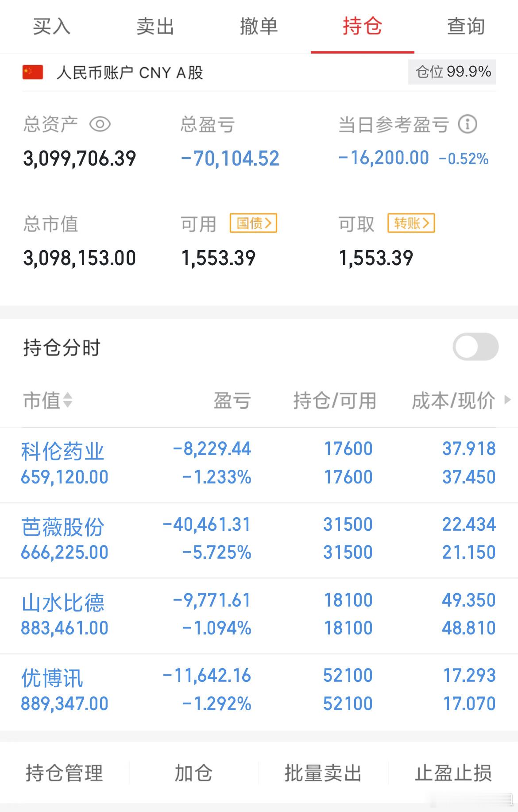Open 科伦药业 holding row

click(259, 464)
